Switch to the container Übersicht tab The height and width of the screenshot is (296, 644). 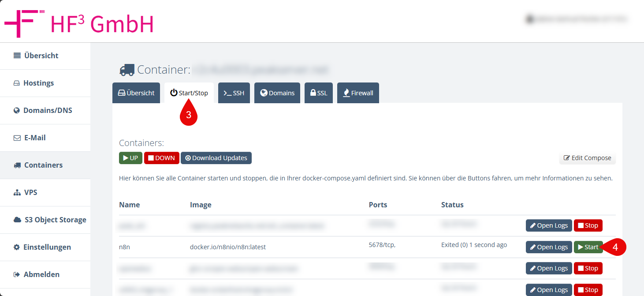click(x=136, y=93)
